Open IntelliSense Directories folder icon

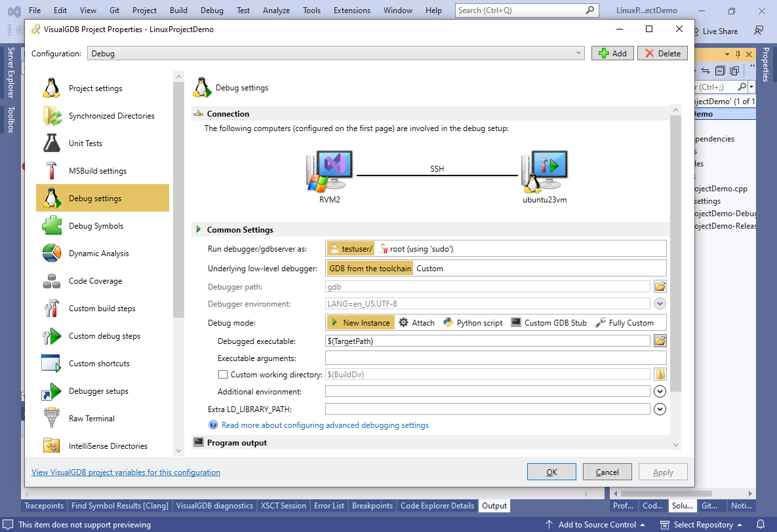(x=52, y=446)
